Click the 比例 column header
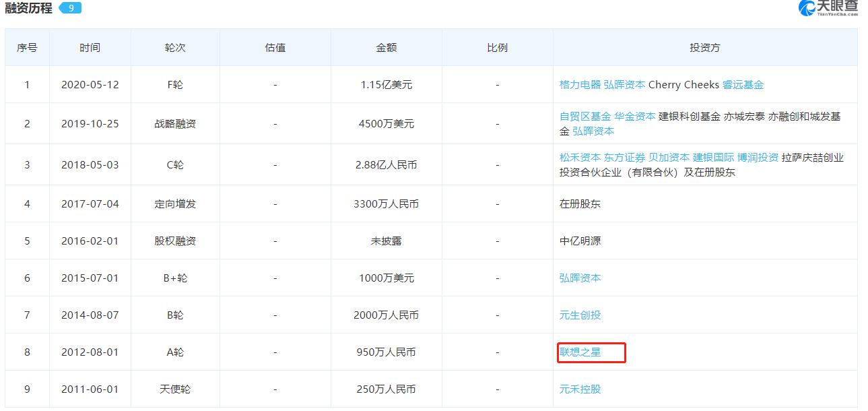Viewport: 868px width, 411px height. [x=497, y=48]
